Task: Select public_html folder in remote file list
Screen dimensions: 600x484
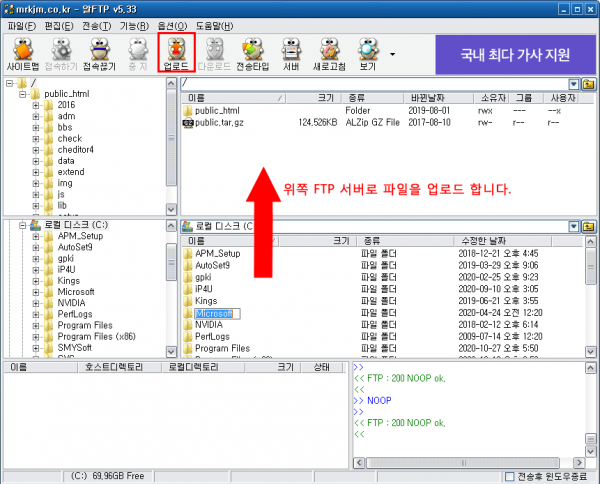Action: click(x=217, y=111)
